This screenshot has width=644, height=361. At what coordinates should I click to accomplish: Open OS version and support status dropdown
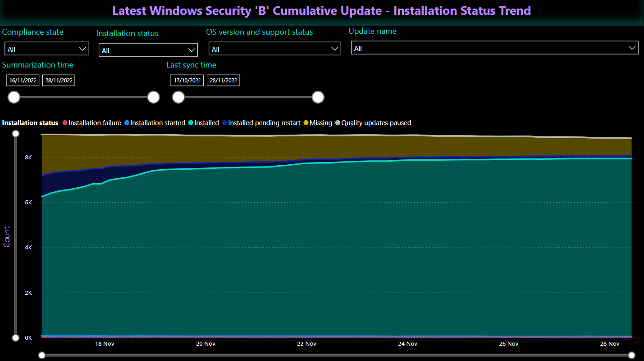tap(274, 49)
